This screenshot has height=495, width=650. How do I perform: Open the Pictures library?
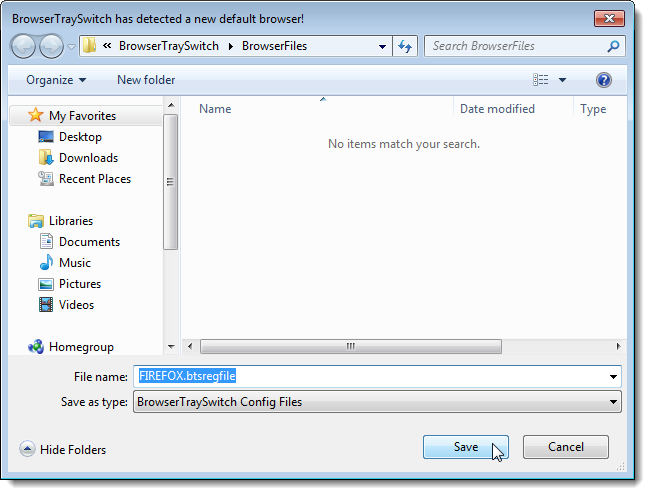point(80,284)
